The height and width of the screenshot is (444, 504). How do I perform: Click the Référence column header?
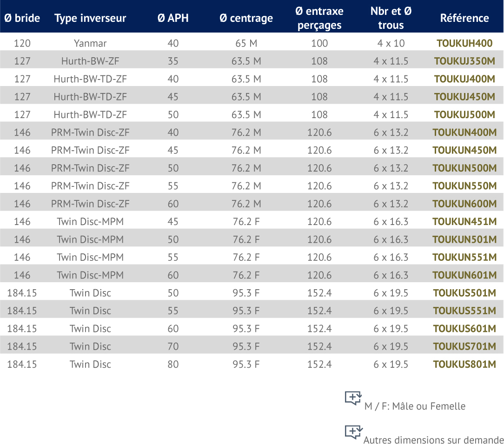tap(464, 18)
